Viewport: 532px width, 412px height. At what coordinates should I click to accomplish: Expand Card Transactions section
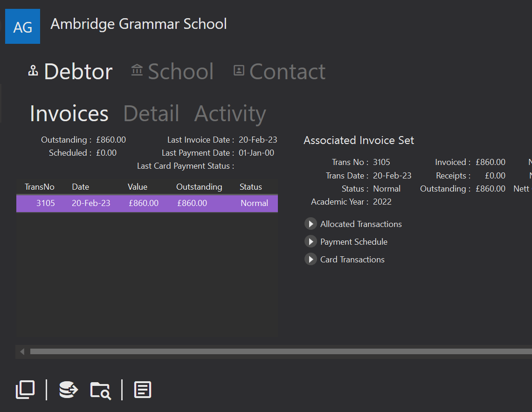click(311, 259)
